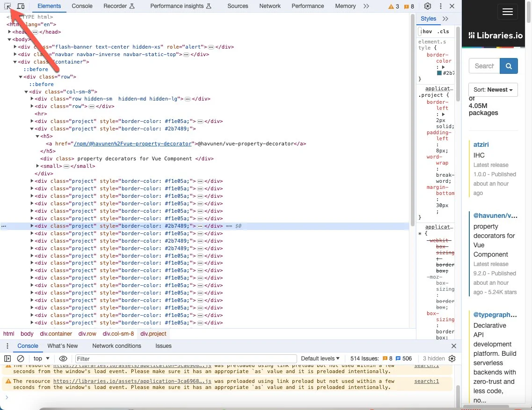This screenshot has height=410, width=532.
Task: Toggle element state with the :hov button
Action: [x=426, y=31]
